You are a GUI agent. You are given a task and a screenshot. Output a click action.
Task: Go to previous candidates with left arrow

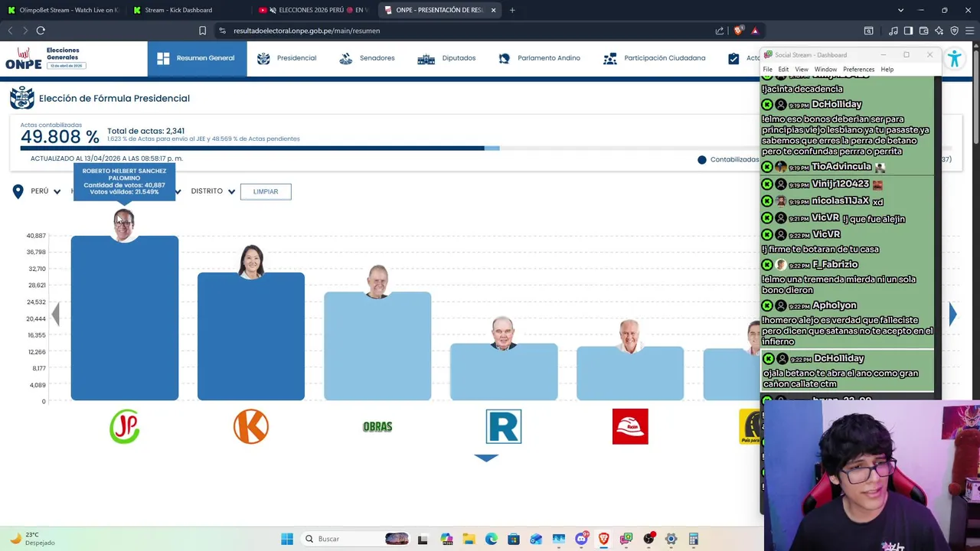click(55, 314)
